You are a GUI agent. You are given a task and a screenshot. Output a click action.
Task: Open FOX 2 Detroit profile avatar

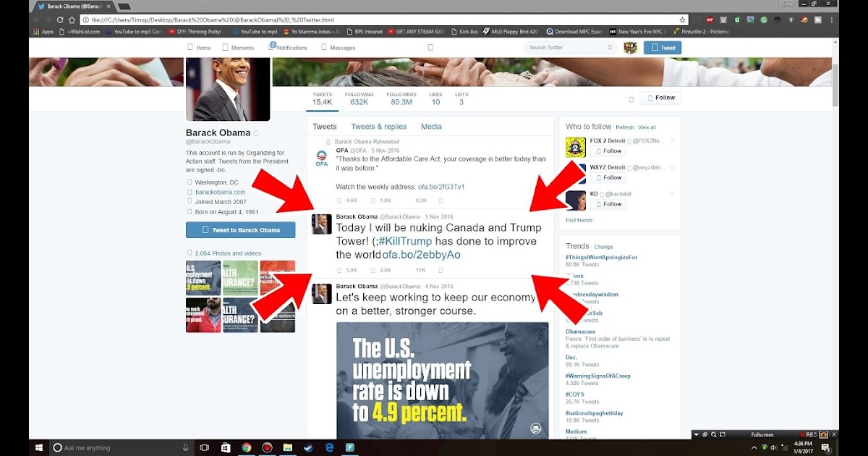pyautogui.click(x=576, y=147)
